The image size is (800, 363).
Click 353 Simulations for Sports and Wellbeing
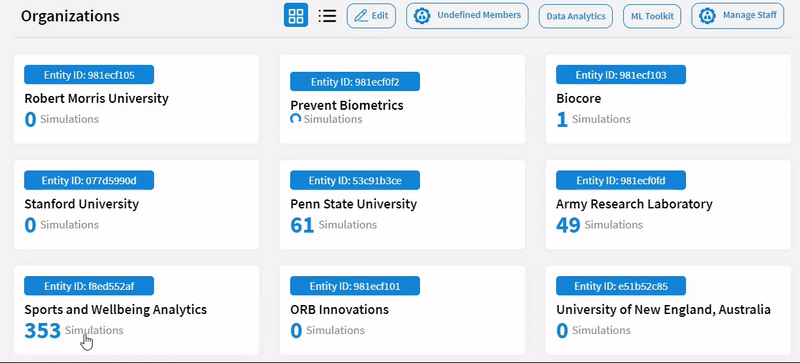[74, 330]
